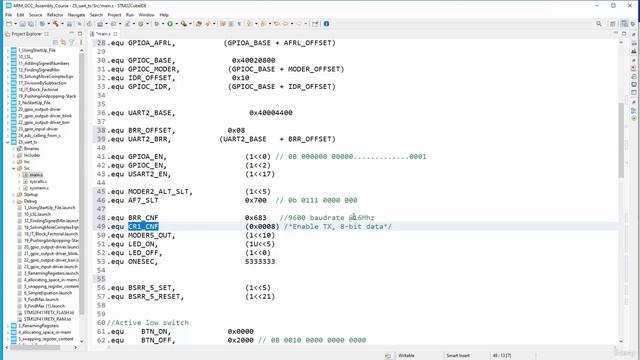
Task: Click Smart Insert in status bar
Action: pos(458,356)
